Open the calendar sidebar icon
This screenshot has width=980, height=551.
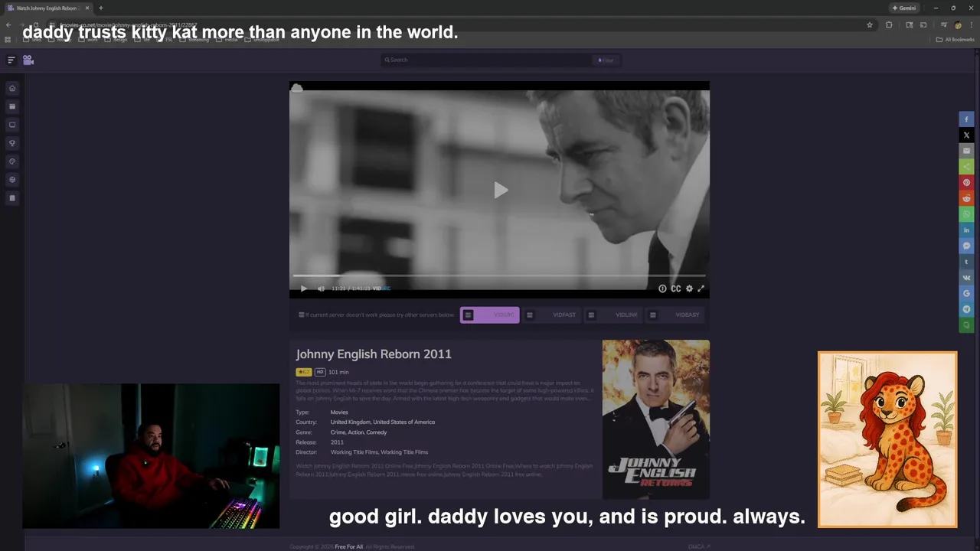[11, 198]
